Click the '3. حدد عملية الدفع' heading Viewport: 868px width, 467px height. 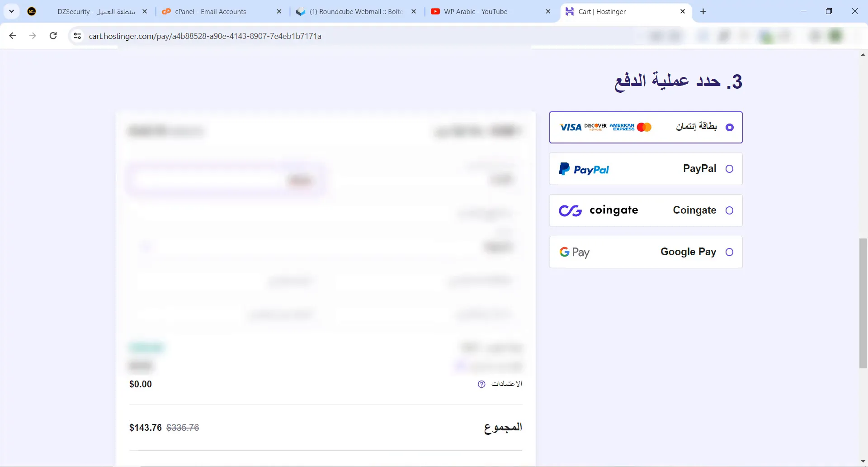click(678, 81)
